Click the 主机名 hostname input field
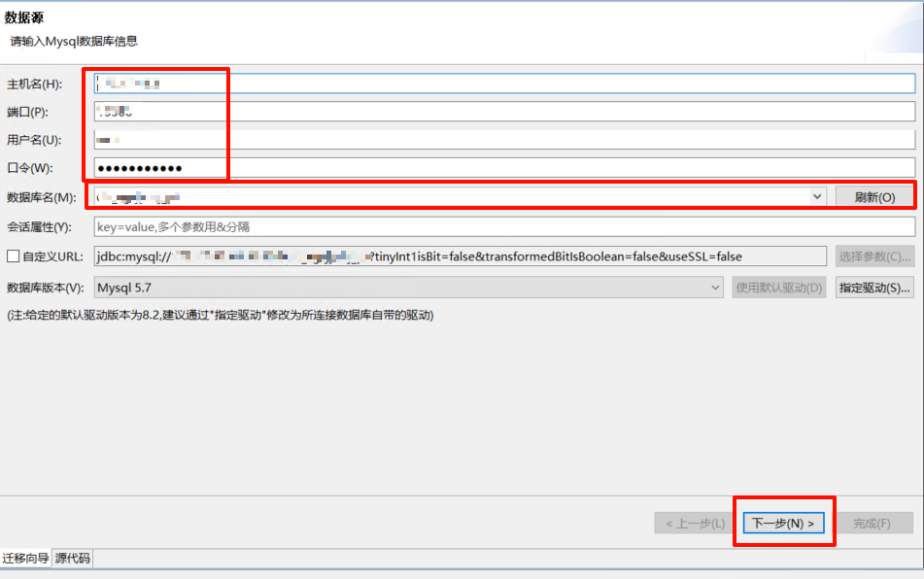This screenshot has height=579, width=924. pos(503,84)
